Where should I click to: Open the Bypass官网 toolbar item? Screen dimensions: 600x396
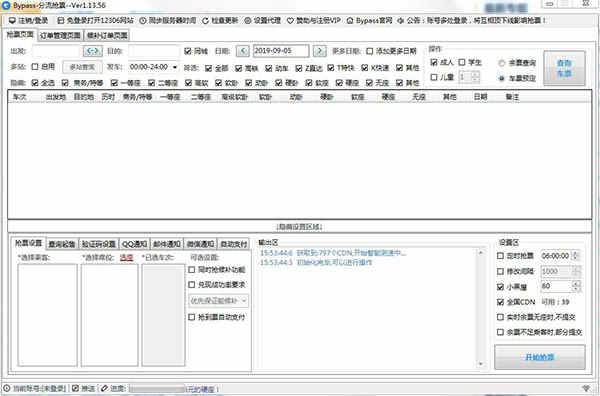(369, 21)
